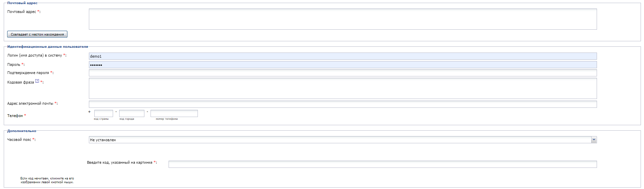Image resolution: width=644 pixels, height=189 pixels.
Task: Open the Часовой пояс dropdown arrow
Action: pos(594,140)
